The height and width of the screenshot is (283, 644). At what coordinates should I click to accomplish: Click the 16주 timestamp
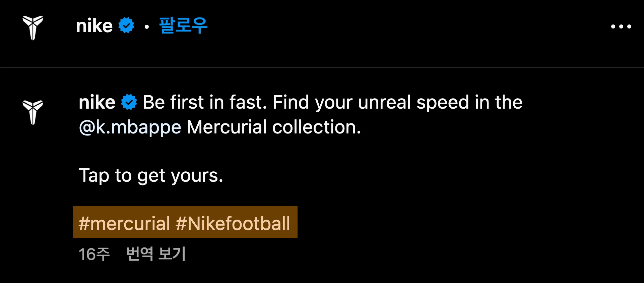tap(95, 254)
